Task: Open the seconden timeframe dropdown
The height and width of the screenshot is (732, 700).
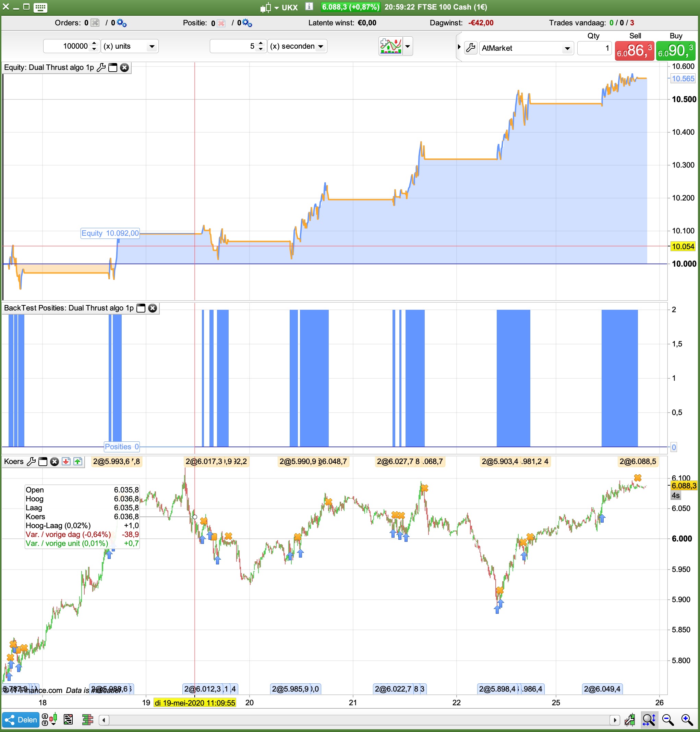Action: (x=321, y=47)
